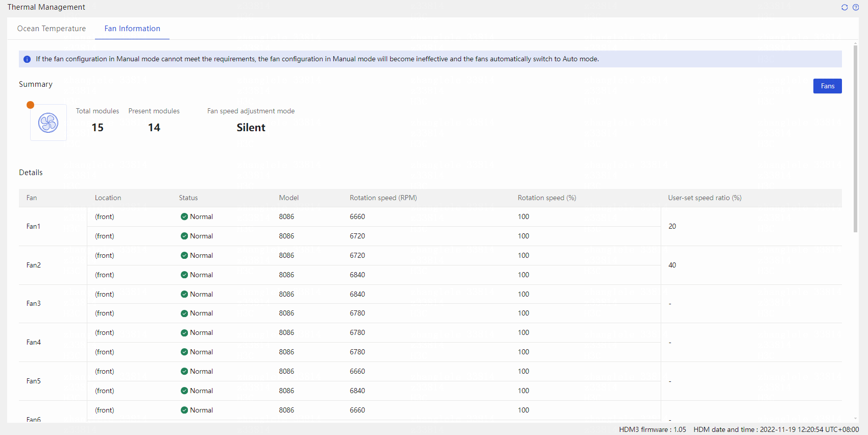Click the orange status dot on the fan icon
This screenshot has width=868, height=435.
(30, 105)
